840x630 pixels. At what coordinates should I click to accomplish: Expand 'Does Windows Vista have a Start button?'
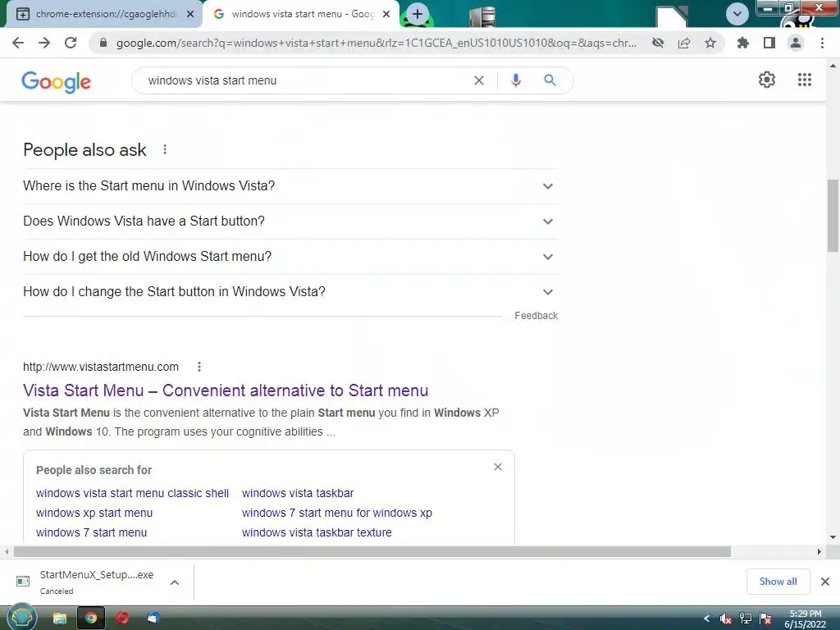point(290,221)
